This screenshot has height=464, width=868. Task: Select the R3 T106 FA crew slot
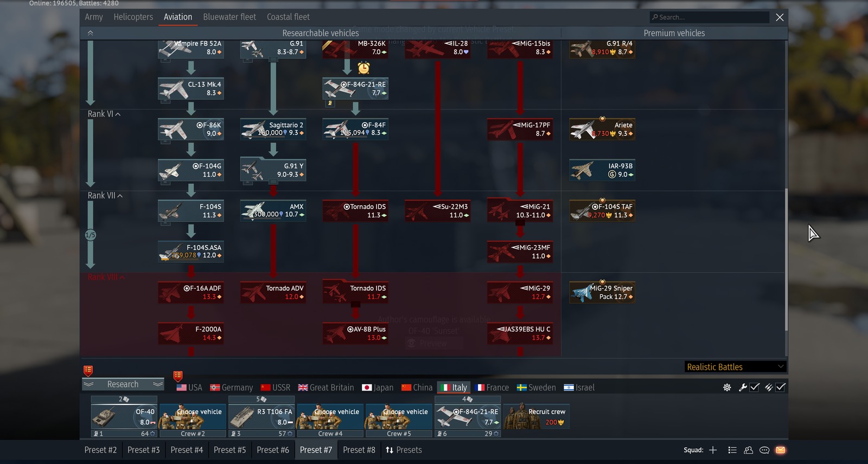click(261, 417)
